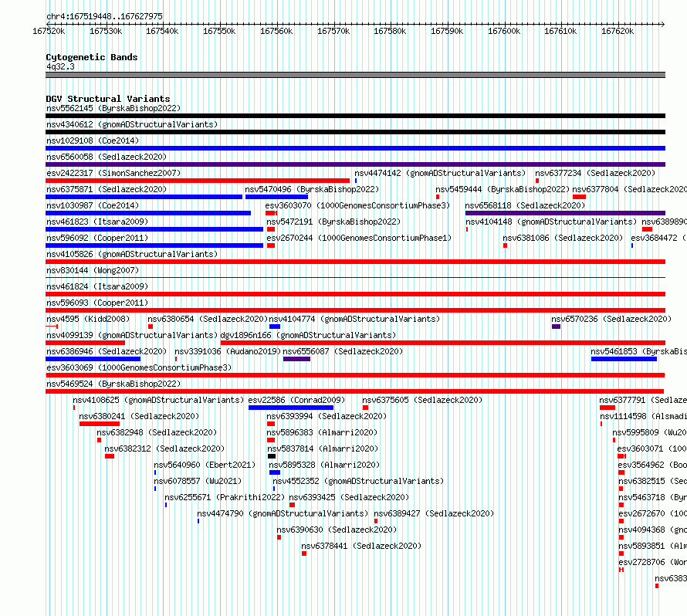Click nsv6380241 (Sedlazeck2020) label
The height and width of the screenshot is (616, 687).
click(139, 416)
